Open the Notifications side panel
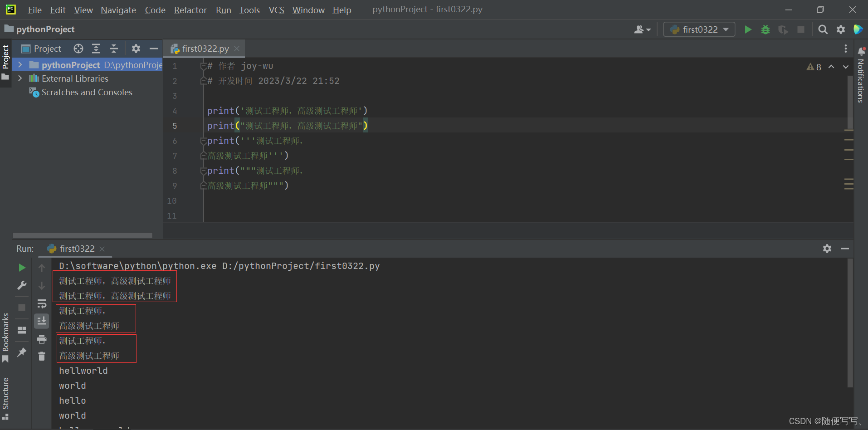The image size is (868, 430). pos(861,75)
